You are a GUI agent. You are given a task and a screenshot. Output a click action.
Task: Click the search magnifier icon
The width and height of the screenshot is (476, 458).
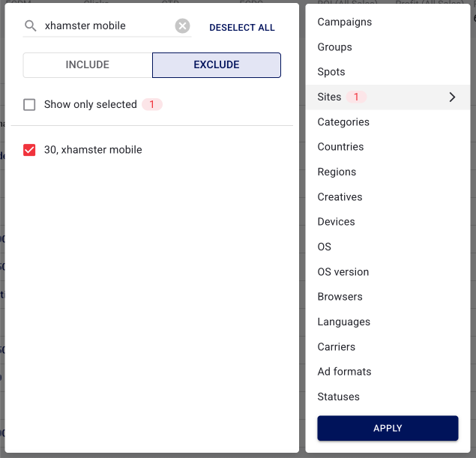click(x=31, y=26)
